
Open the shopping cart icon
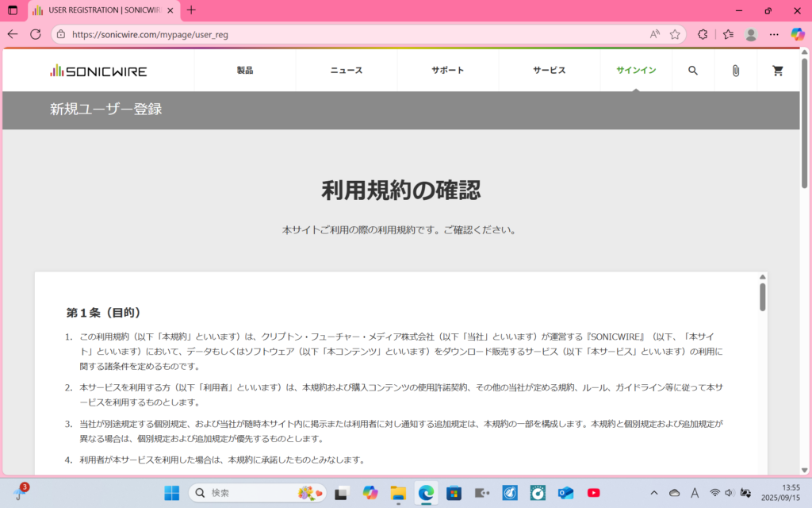[x=778, y=71]
